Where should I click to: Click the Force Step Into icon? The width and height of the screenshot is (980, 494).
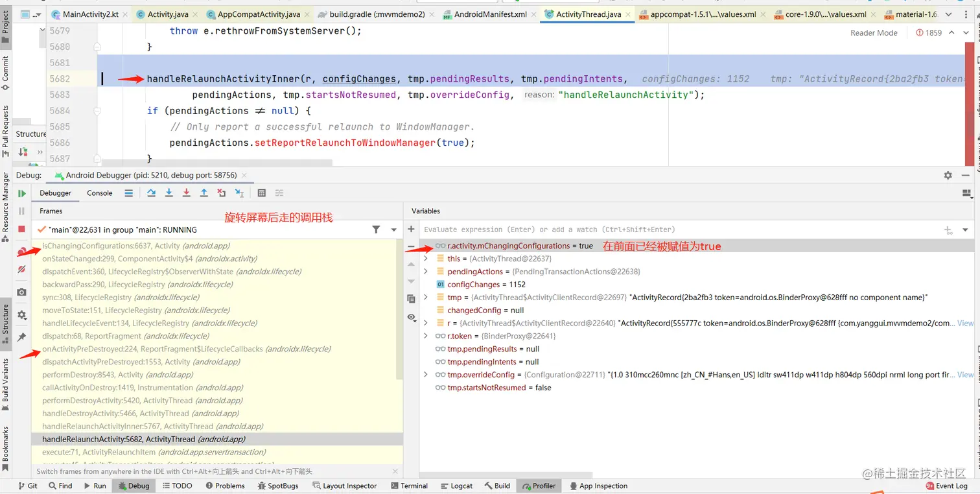[186, 193]
